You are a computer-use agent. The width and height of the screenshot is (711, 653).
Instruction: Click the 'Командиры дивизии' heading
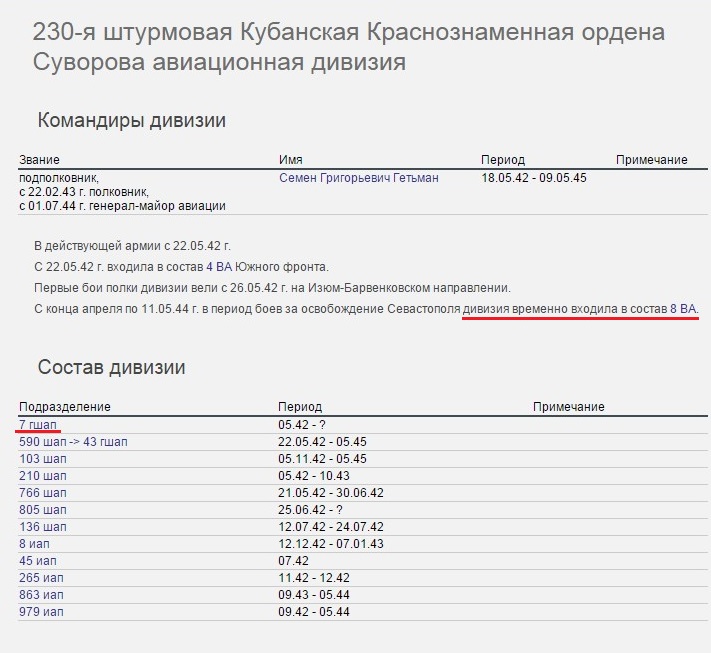coord(131,121)
